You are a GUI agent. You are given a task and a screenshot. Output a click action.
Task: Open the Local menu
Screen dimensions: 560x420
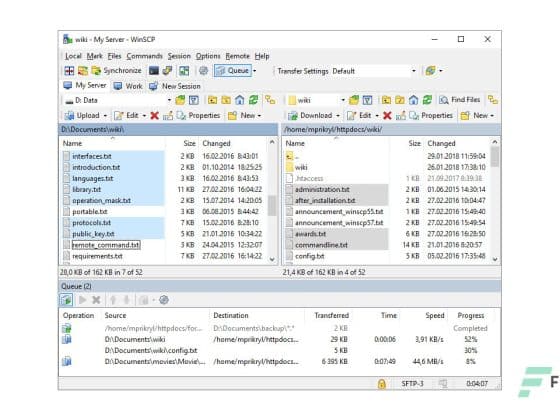click(73, 56)
